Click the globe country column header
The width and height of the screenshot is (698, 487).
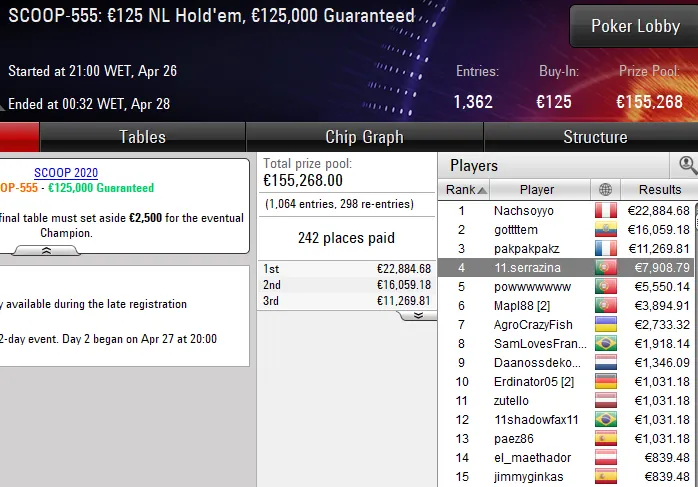[x=604, y=190]
